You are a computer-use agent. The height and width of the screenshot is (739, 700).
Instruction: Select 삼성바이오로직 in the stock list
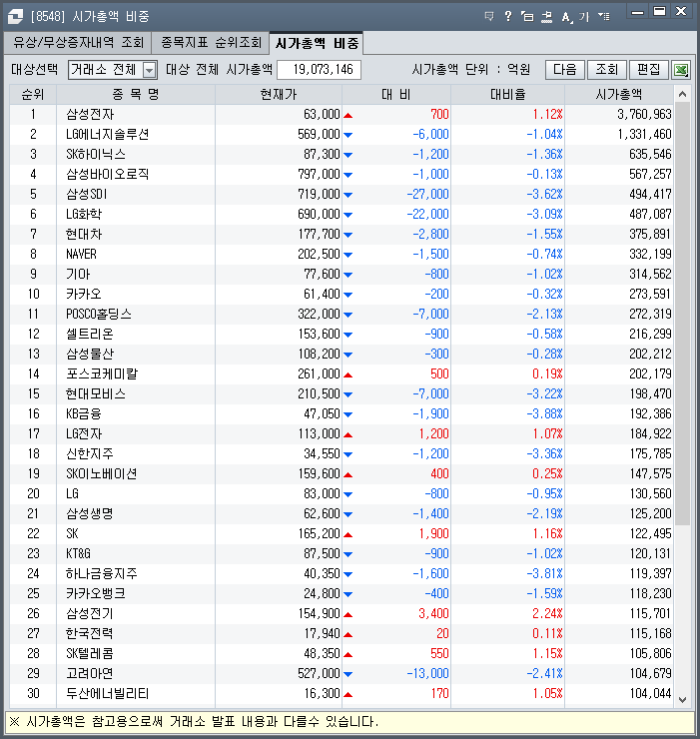[x=107, y=175]
